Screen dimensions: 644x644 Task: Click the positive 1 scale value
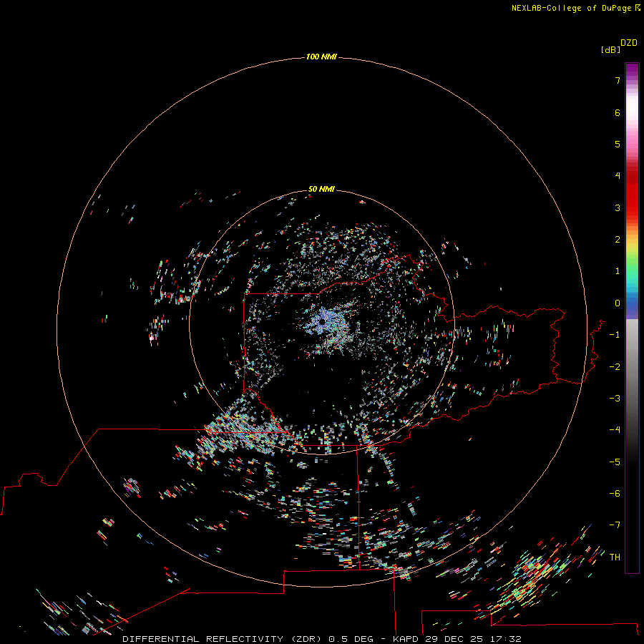coord(618,271)
